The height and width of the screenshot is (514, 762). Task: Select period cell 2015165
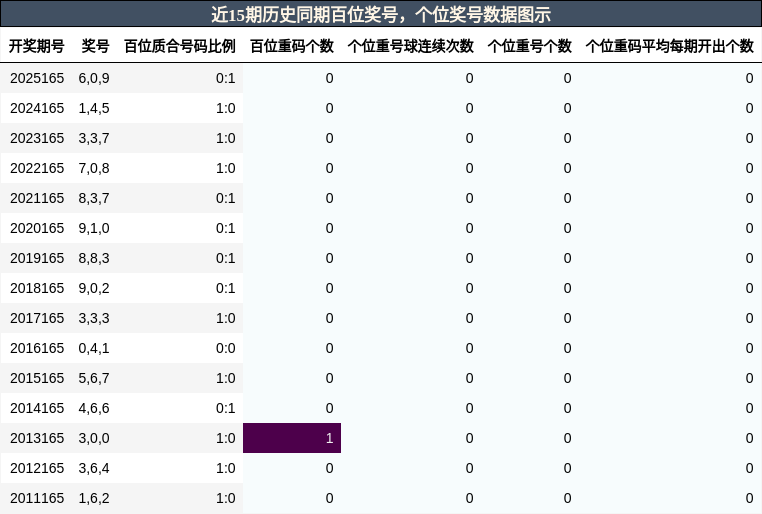click(x=37, y=378)
